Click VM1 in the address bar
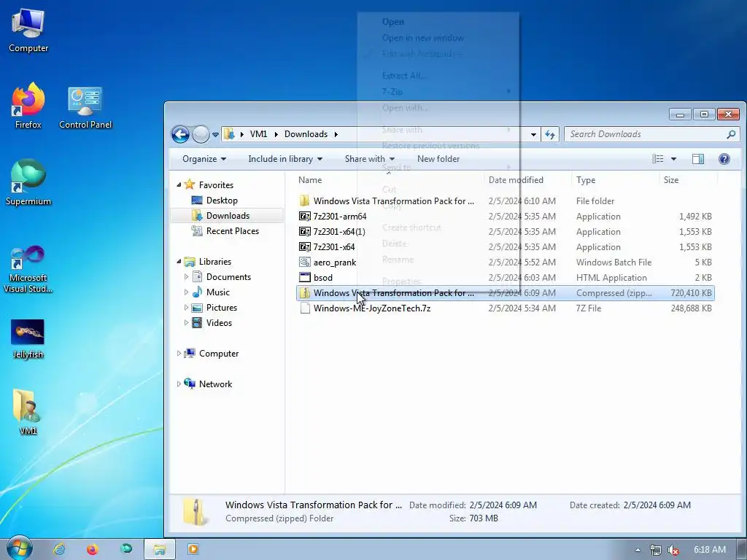The width and height of the screenshot is (747, 560). coord(258,134)
